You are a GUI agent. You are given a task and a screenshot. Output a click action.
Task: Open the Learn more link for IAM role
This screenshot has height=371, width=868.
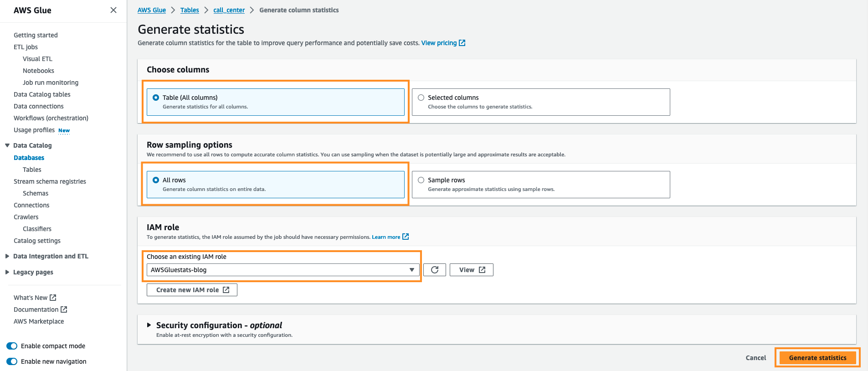tap(386, 237)
